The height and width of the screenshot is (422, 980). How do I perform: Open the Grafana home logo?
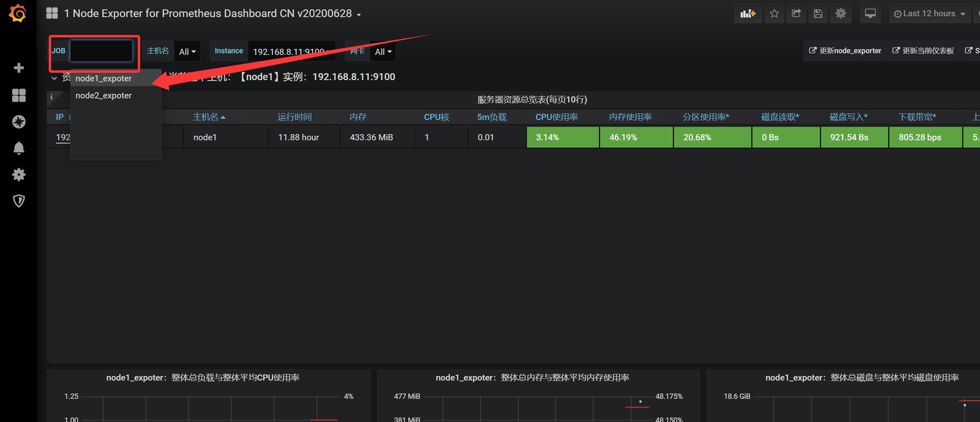18,13
